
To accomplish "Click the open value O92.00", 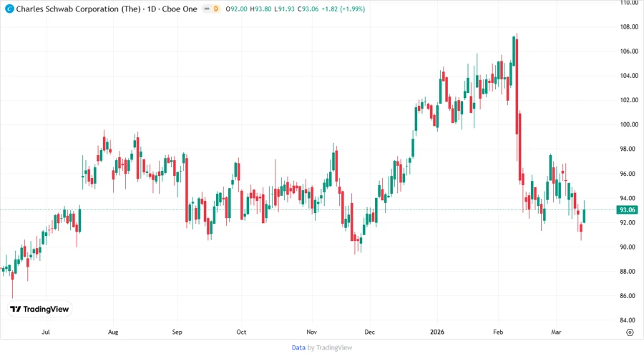I will click(237, 9).
